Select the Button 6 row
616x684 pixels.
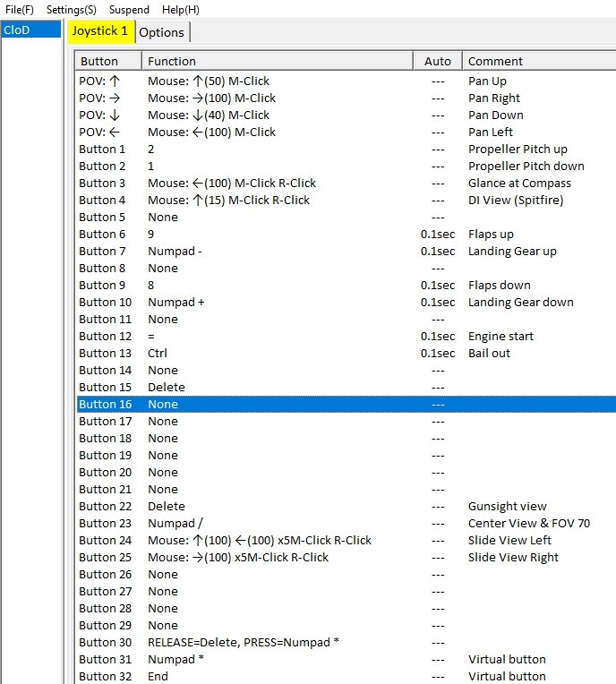point(346,235)
